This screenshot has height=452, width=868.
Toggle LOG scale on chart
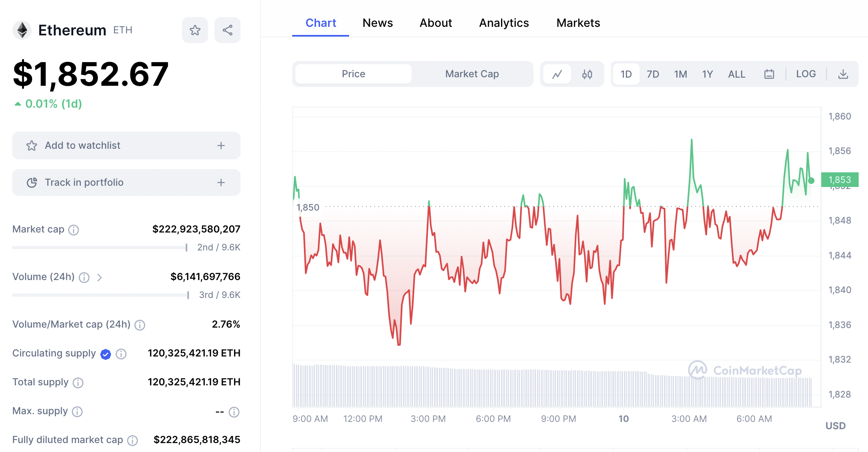(806, 74)
